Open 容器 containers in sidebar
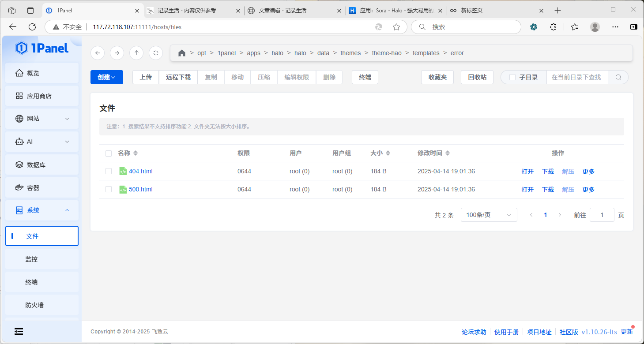 click(x=42, y=188)
